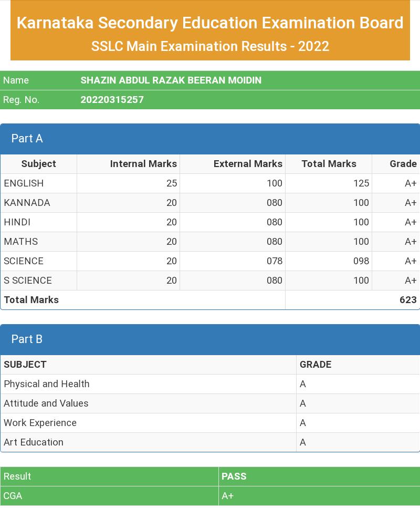The height and width of the screenshot is (508, 420).
Task: Click HINDI total marks 100
Action: coord(361,222)
